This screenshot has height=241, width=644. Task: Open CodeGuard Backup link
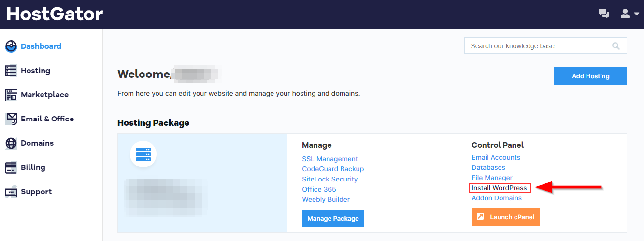[x=333, y=169]
